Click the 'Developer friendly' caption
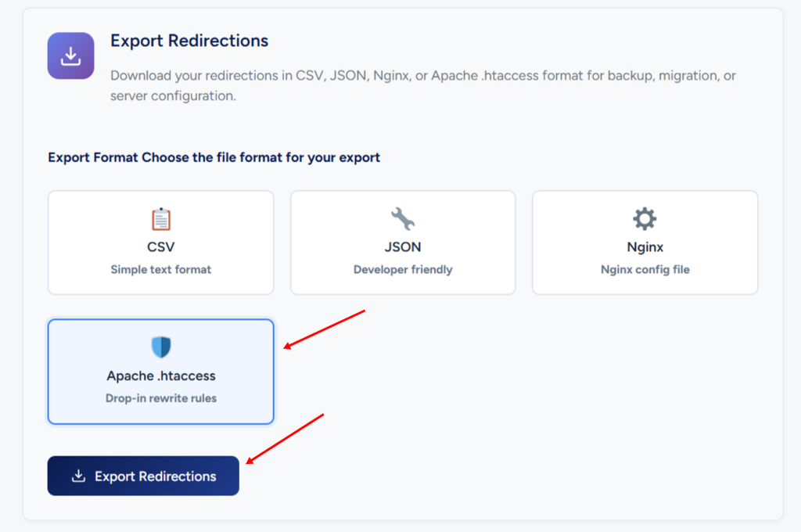 click(x=403, y=269)
